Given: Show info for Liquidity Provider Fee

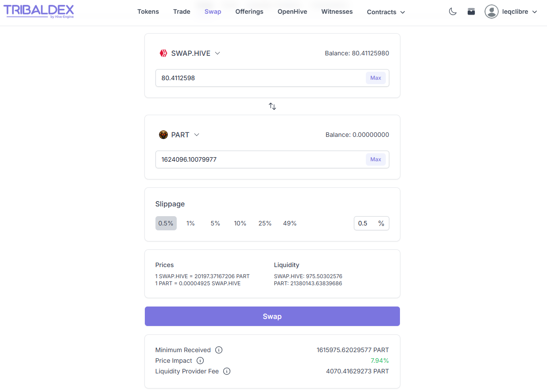Looking at the screenshot, I should pyautogui.click(x=227, y=371).
